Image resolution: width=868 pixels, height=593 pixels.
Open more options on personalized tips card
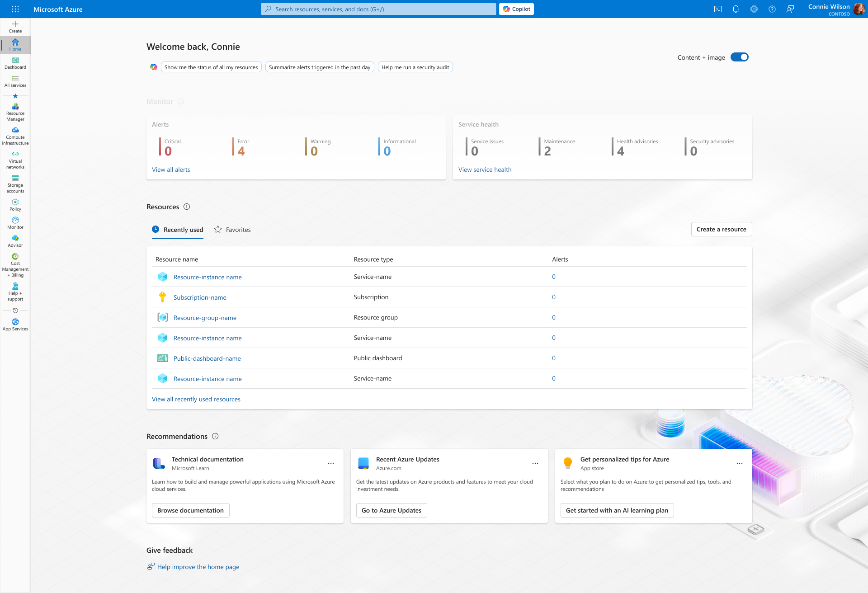coord(740,463)
